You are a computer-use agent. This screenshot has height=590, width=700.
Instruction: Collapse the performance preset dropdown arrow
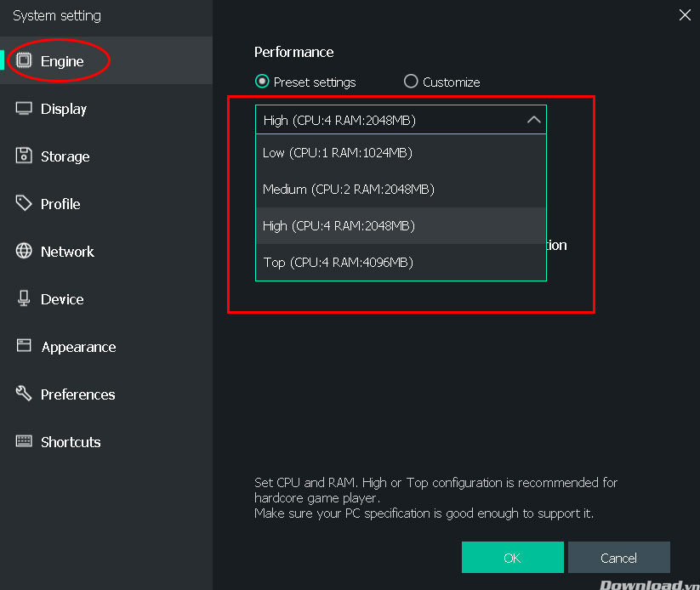pos(533,120)
